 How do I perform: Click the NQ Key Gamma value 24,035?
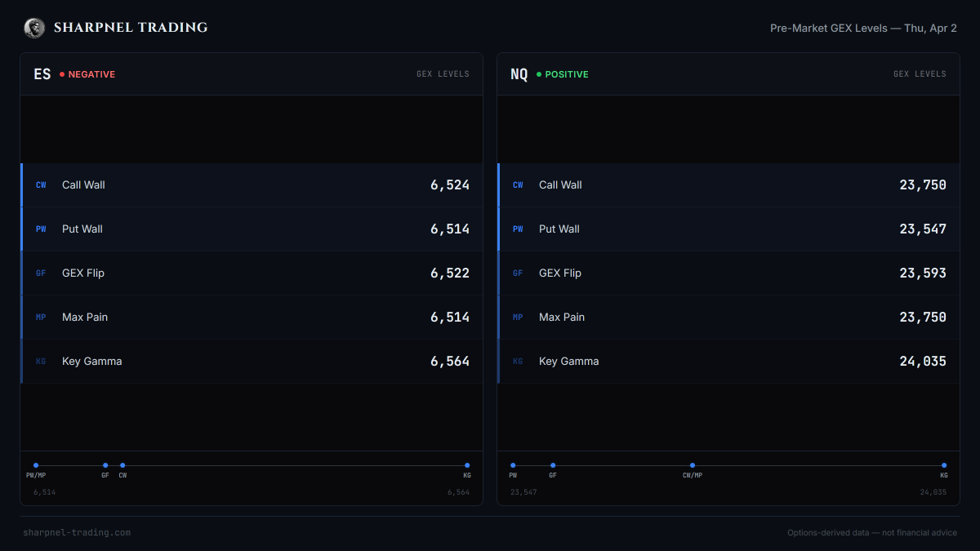pyautogui.click(x=923, y=362)
